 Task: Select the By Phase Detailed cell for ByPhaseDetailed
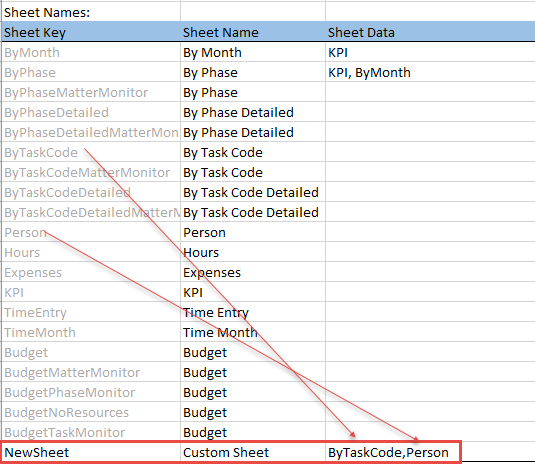point(253,113)
